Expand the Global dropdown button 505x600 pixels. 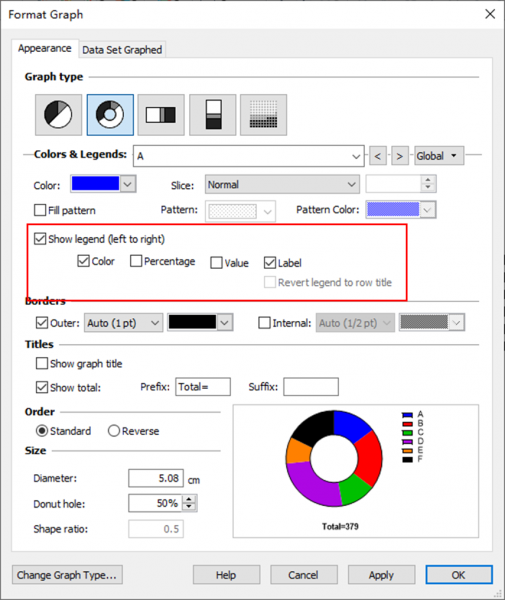[439, 156]
